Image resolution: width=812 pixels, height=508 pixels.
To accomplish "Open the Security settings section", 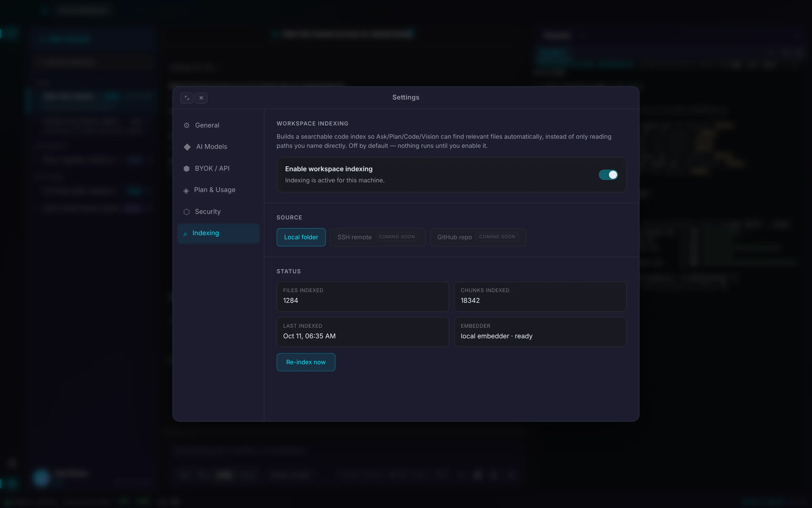I will point(218,212).
